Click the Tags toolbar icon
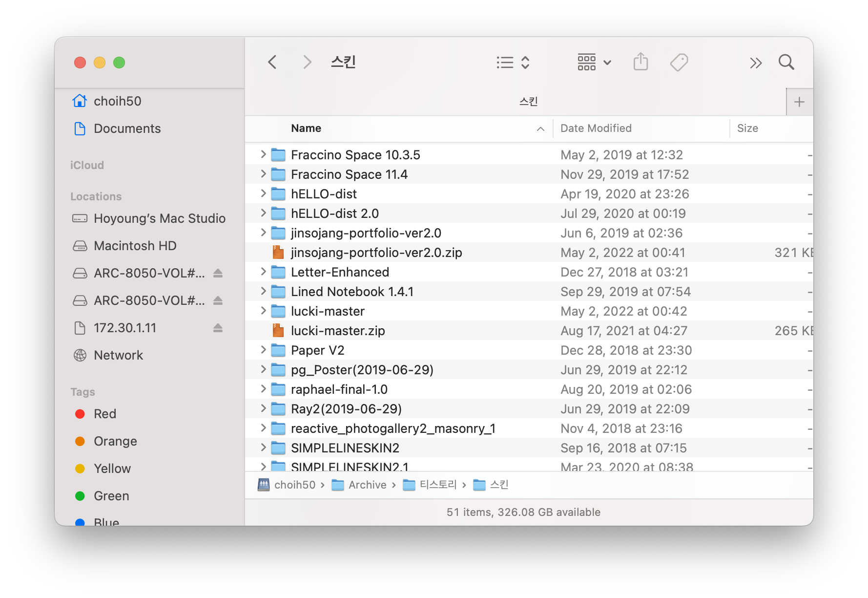868x598 pixels. 679,62
